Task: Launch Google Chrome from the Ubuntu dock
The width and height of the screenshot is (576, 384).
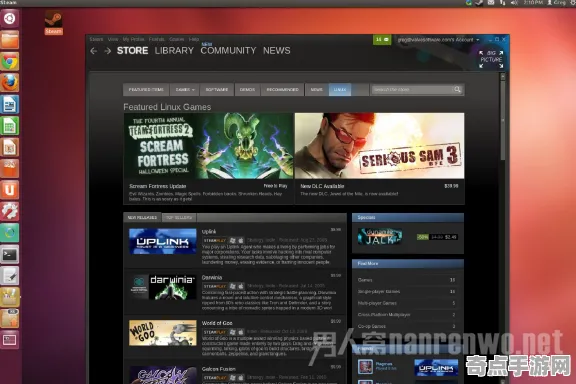Action: click(10, 61)
